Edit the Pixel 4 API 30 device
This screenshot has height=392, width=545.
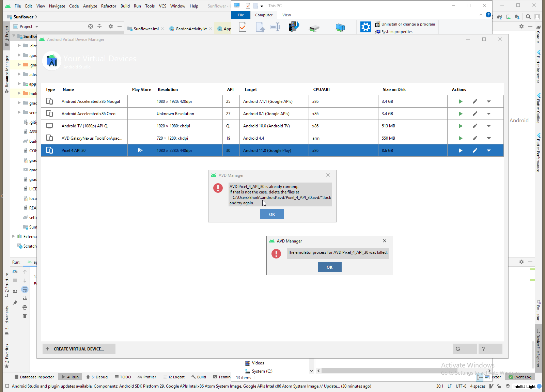click(x=475, y=151)
